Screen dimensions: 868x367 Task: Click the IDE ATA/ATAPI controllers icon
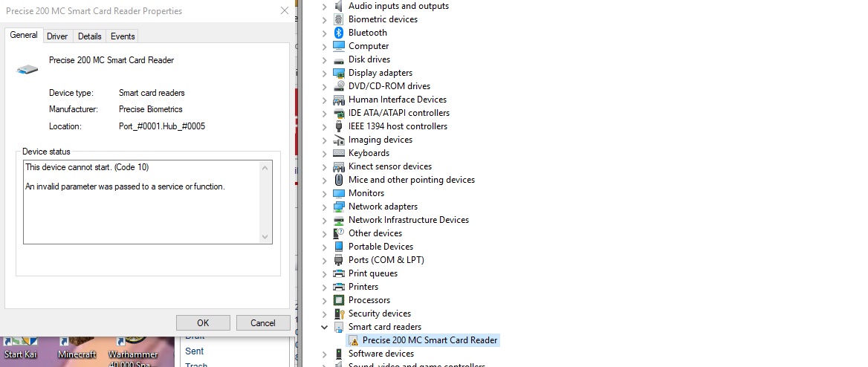pyautogui.click(x=339, y=113)
